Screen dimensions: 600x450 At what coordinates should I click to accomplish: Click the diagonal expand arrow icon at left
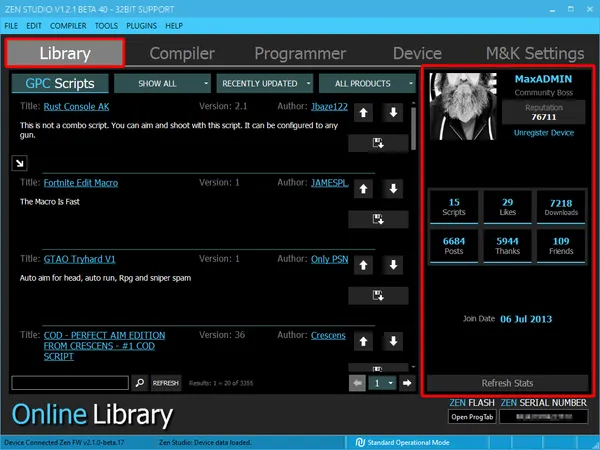point(19,163)
